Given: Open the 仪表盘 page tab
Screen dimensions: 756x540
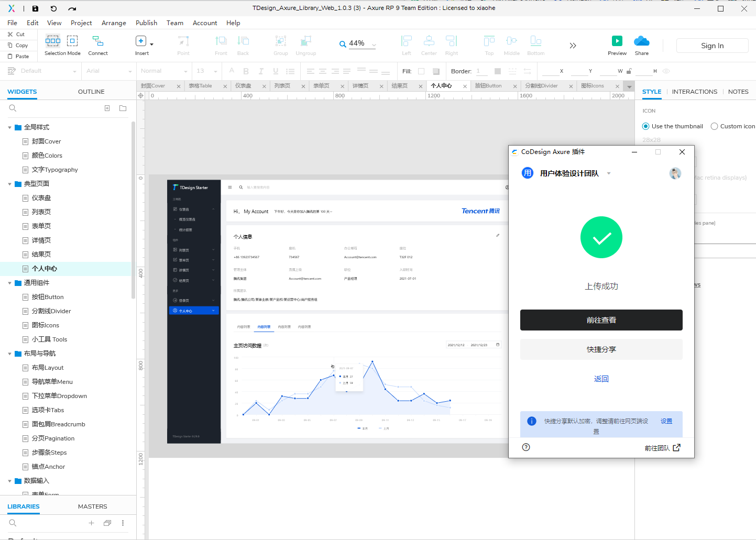Looking at the screenshot, I should [244, 86].
